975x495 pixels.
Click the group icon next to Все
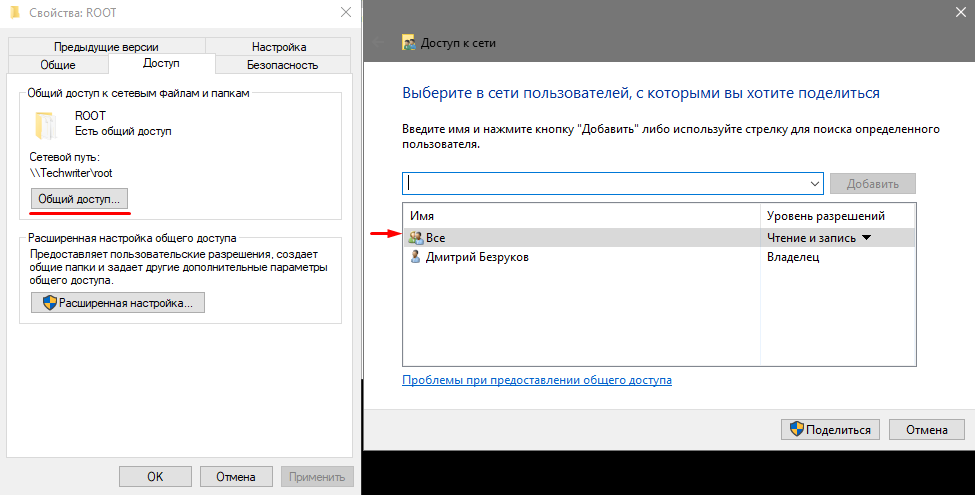tap(416, 238)
